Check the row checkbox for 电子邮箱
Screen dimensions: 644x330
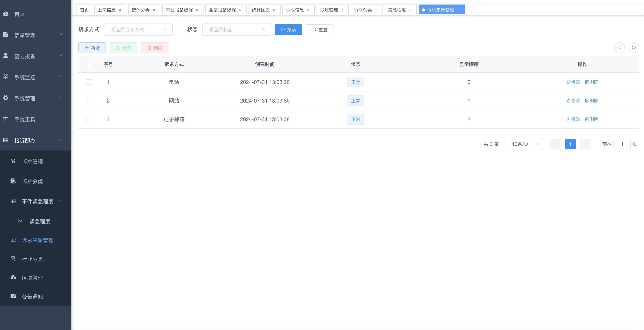[89, 119]
